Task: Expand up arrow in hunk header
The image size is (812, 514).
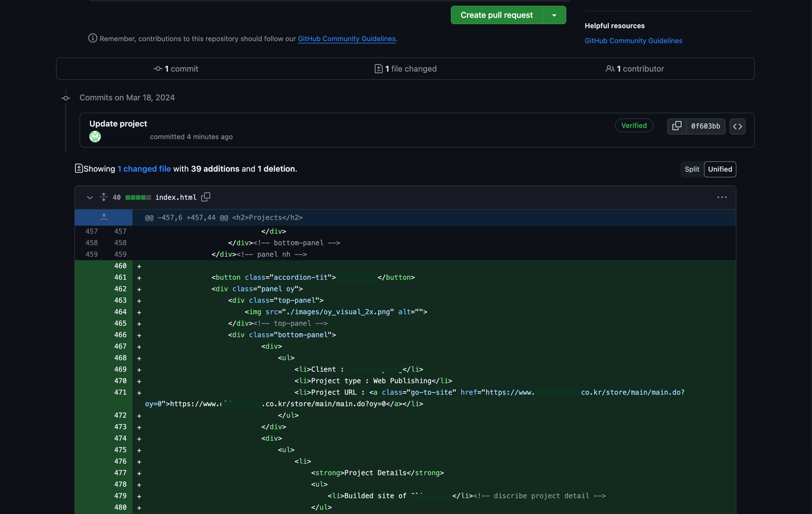Action: pyautogui.click(x=104, y=217)
